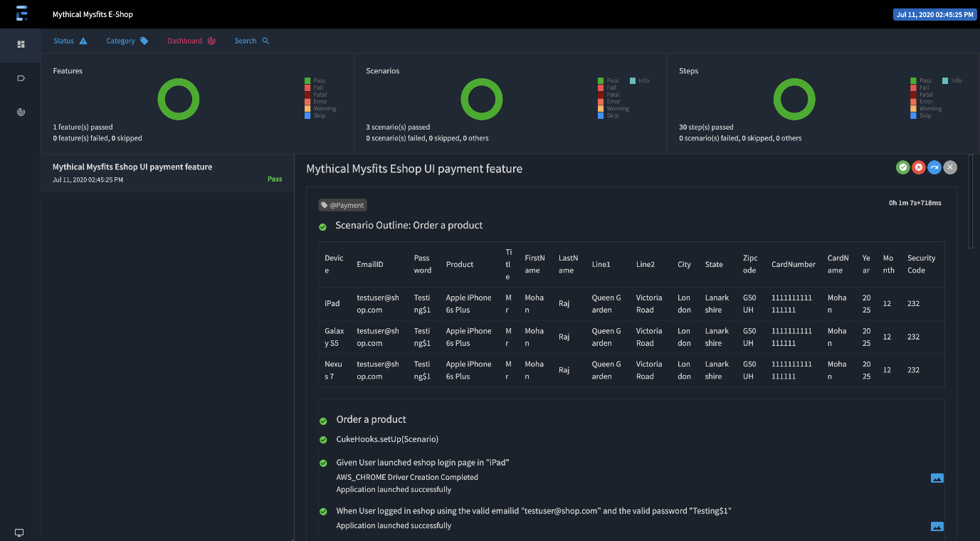Click the detail heading Mythical Mysfits Eshop UI payment

click(x=414, y=169)
